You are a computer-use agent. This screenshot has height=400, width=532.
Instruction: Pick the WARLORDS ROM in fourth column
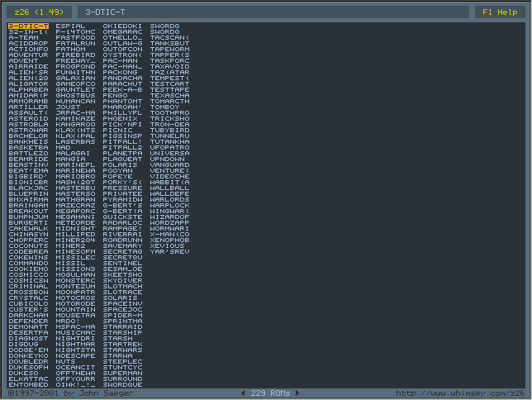point(170,199)
